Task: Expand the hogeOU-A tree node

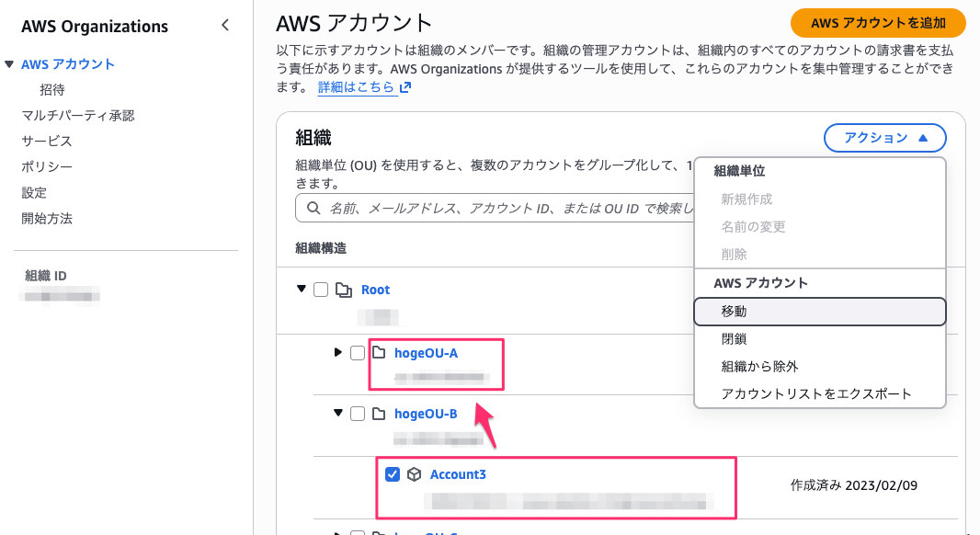Action: (338, 353)
